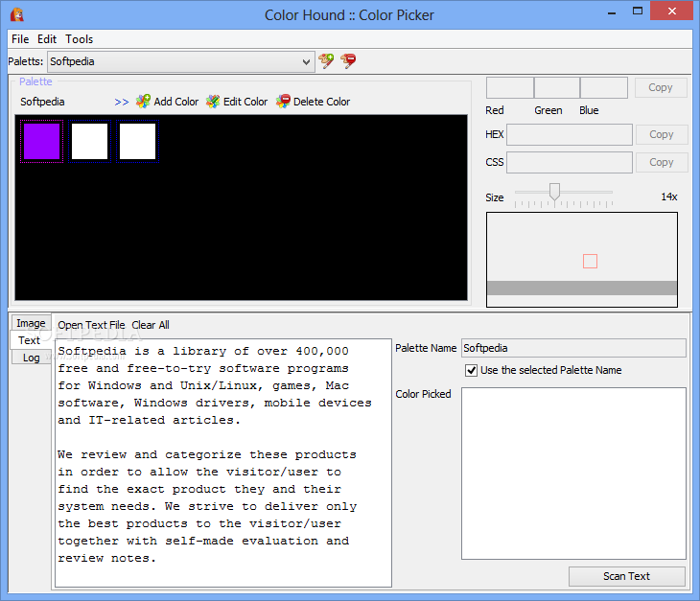The height and width of the screenshot is (601, 700).
Task: Click Clear All
Action: click(x=151, y=325)
